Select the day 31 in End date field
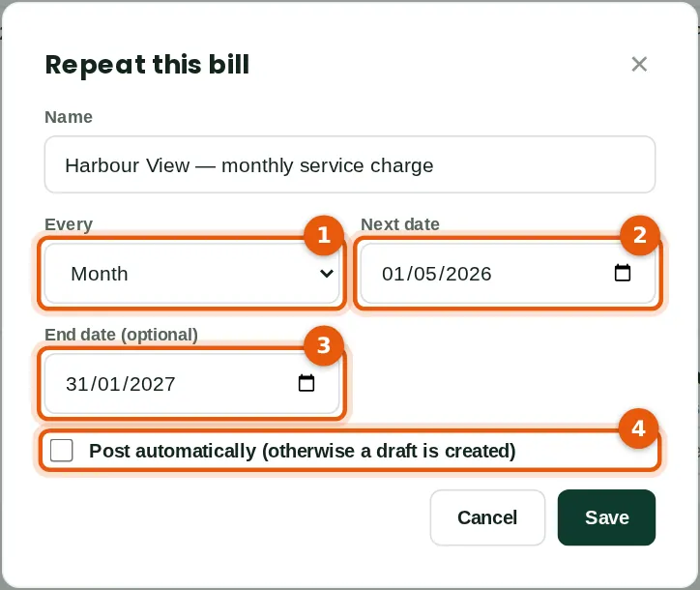Image resolution: width=700 pixels, height=590 pixels. pos(74,384)
